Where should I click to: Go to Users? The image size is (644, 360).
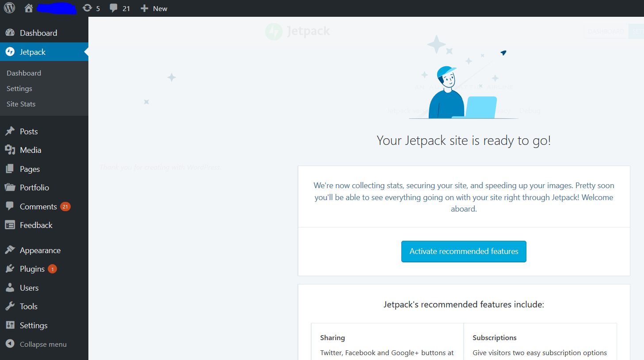click(29, 288)
